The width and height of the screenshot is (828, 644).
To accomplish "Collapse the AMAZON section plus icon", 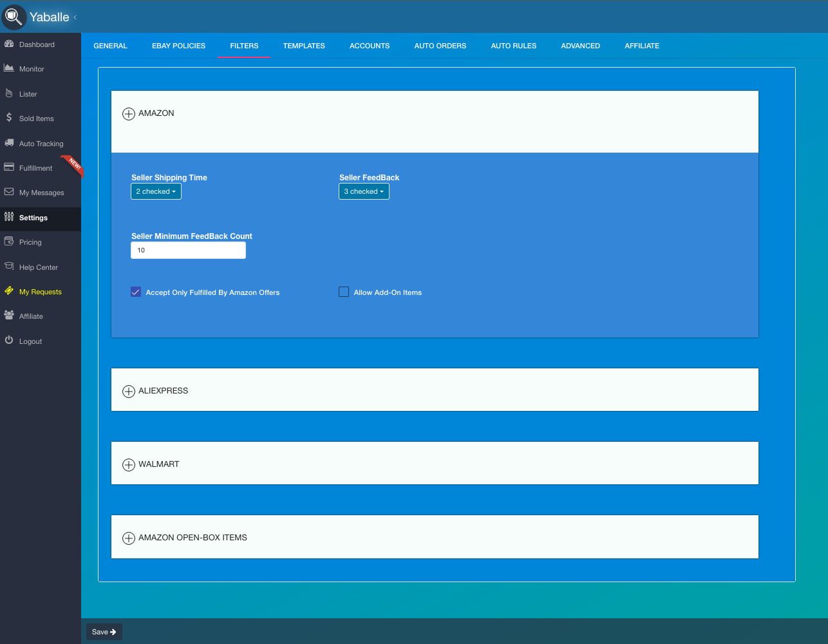I will click(129, 113).
